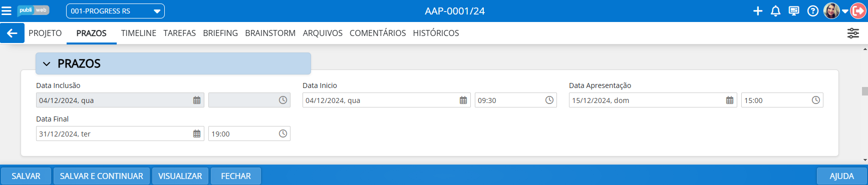The height and width of the screenshot is (185, 868).
Task: Select the PRAZOS tab
Action: click(91, 33)
